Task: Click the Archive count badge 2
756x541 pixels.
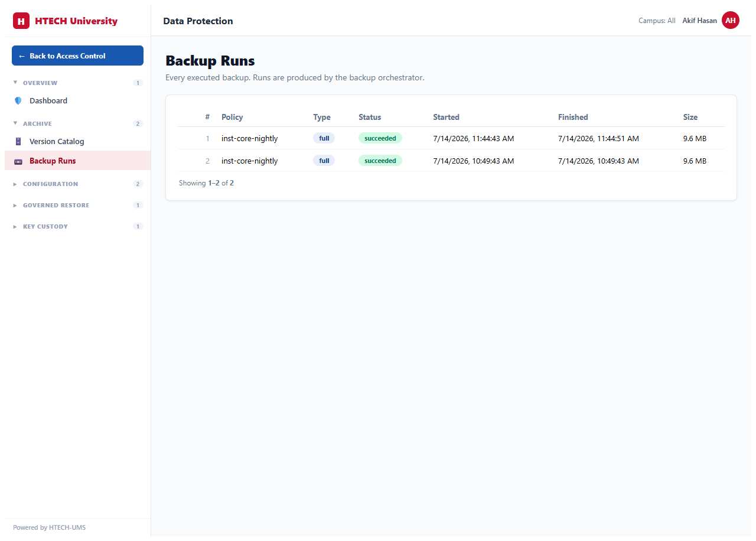Action: point(138,123)
